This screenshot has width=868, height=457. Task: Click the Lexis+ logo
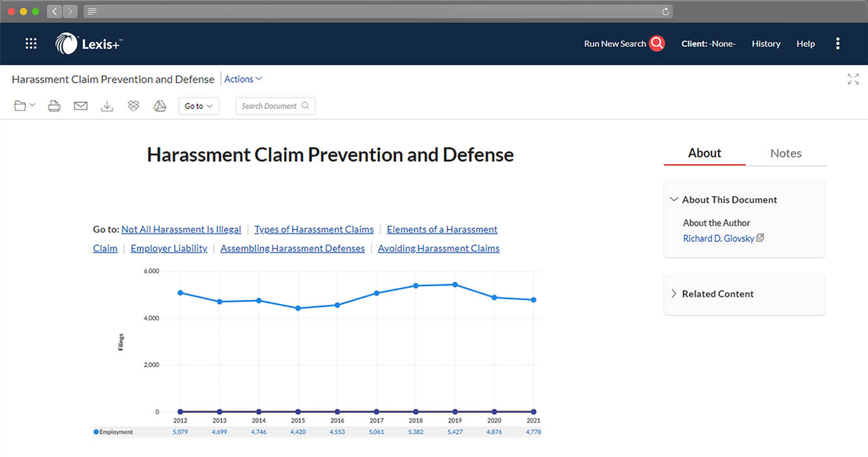(89, 44)
